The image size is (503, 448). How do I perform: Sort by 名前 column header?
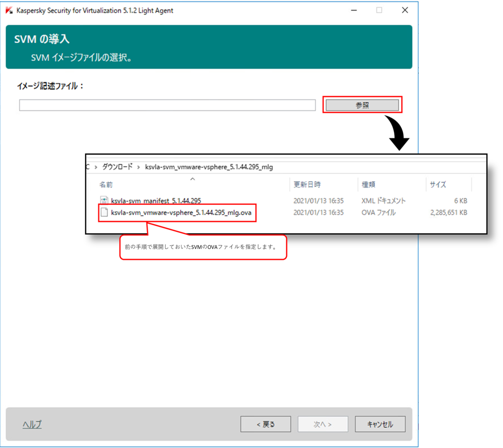106,185
